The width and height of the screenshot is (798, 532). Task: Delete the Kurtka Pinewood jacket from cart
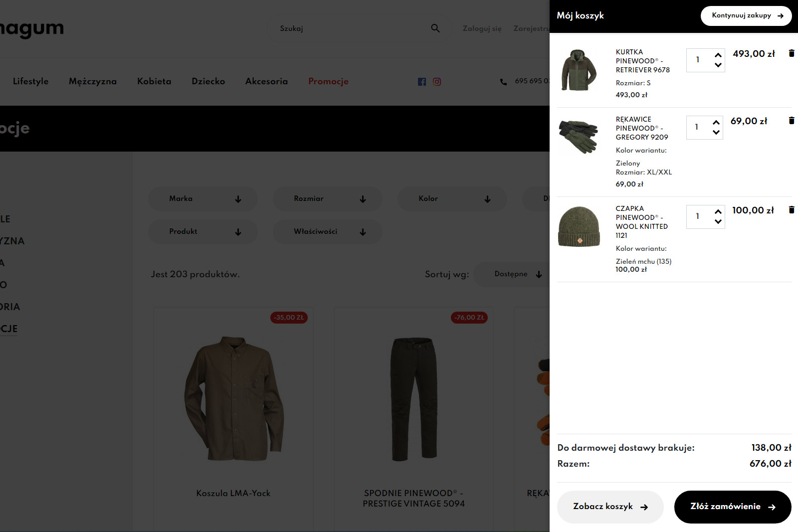(x=791, y=53)
